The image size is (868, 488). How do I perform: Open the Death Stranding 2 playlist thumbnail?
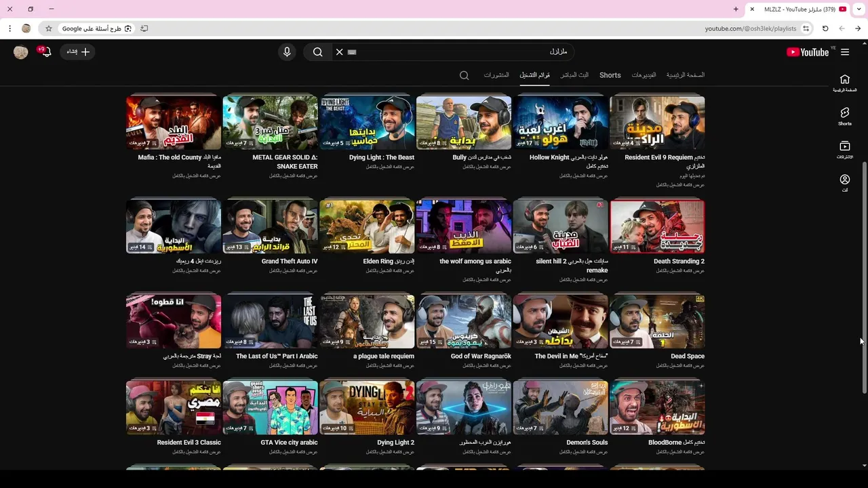pos(657,226)
